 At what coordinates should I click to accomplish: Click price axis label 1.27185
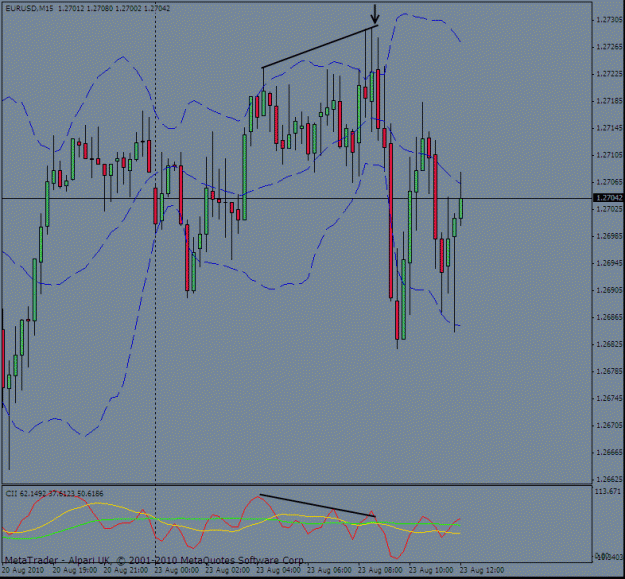[x=609, y=101]
